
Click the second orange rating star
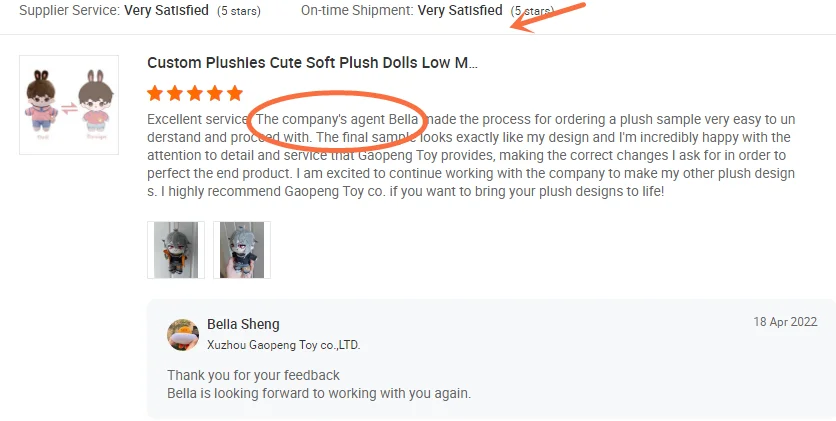point(175,93)
